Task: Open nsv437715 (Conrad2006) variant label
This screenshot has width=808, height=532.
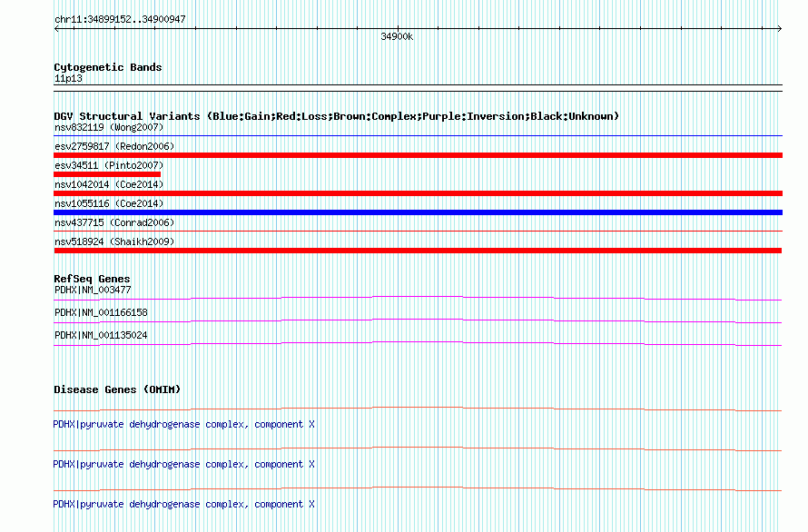Action: click(114, 222)
